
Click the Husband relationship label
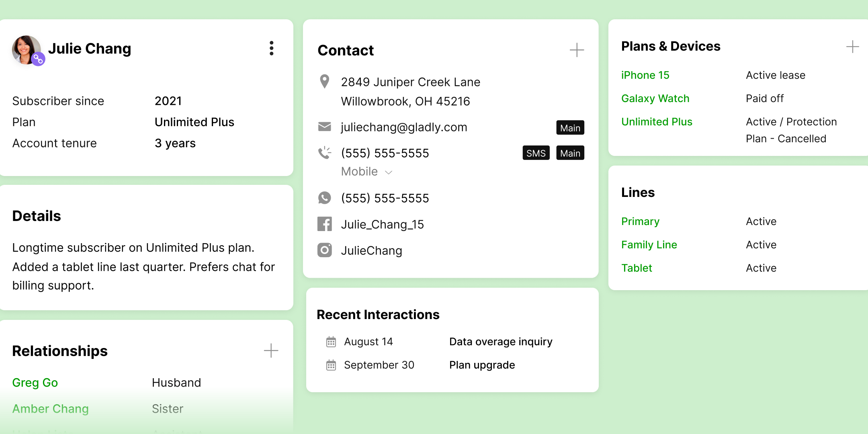pyautogui.click(x=176, y=383)
